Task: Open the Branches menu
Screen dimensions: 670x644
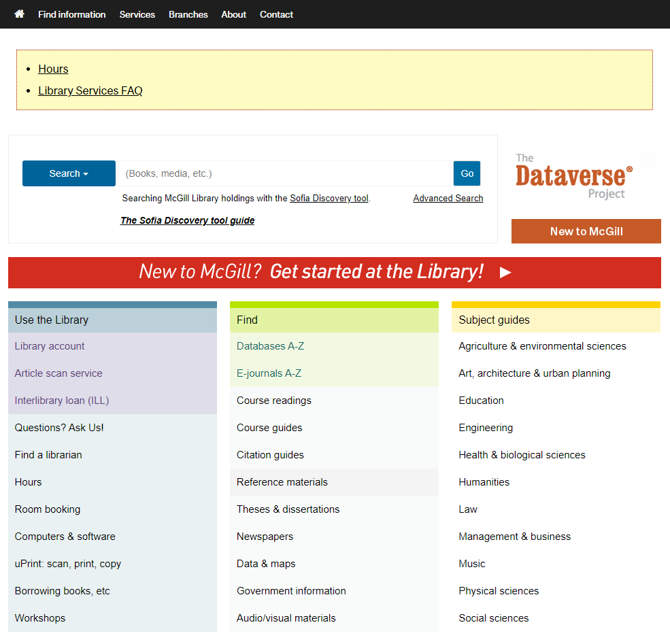Action: point(188,14)
